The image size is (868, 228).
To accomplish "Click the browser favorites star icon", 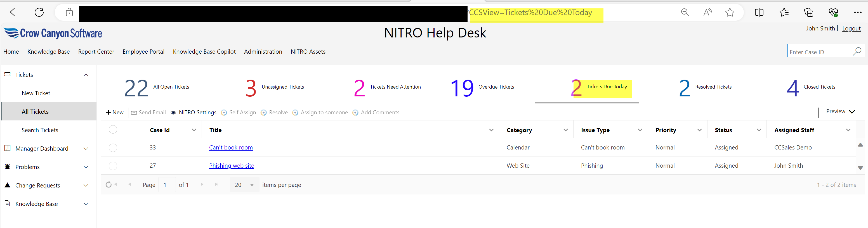I will click(x=730, y=13).
